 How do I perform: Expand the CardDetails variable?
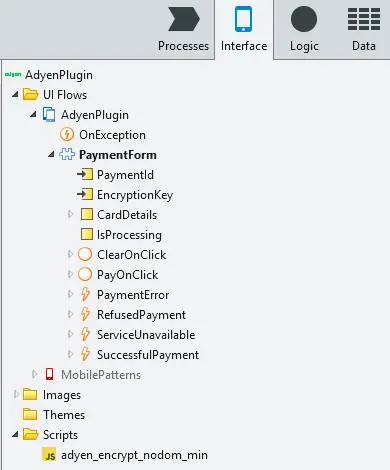click(70, 214)
